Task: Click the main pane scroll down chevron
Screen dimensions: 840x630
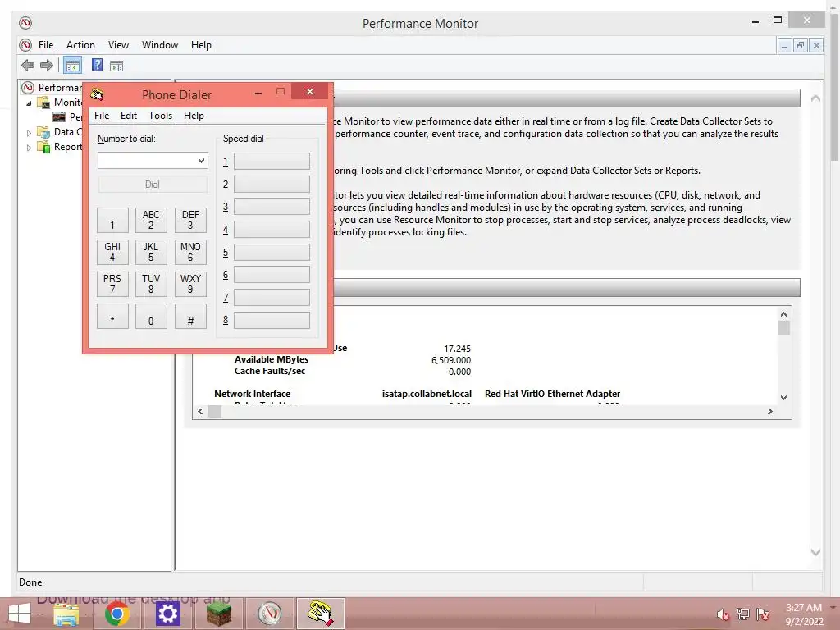Action: 815,552
